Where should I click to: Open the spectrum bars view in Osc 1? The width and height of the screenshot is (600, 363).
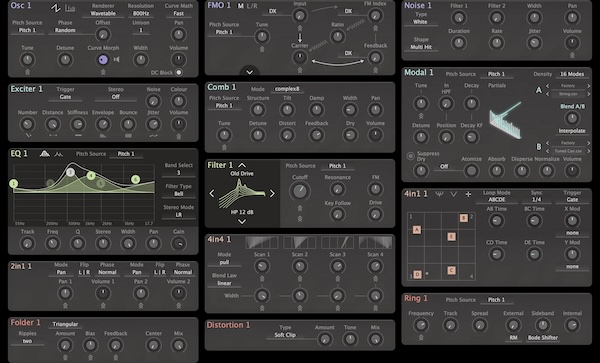(70, 8)
